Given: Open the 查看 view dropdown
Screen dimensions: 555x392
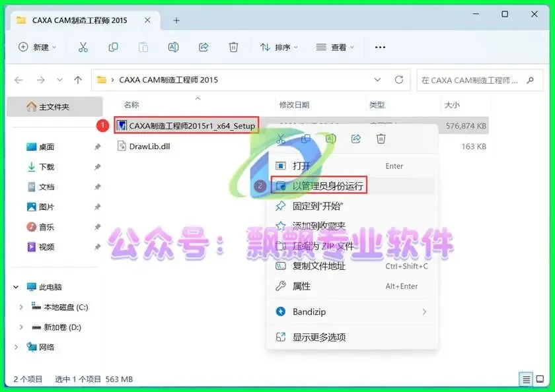Looking at the screenshot, I should pos(335,47).
